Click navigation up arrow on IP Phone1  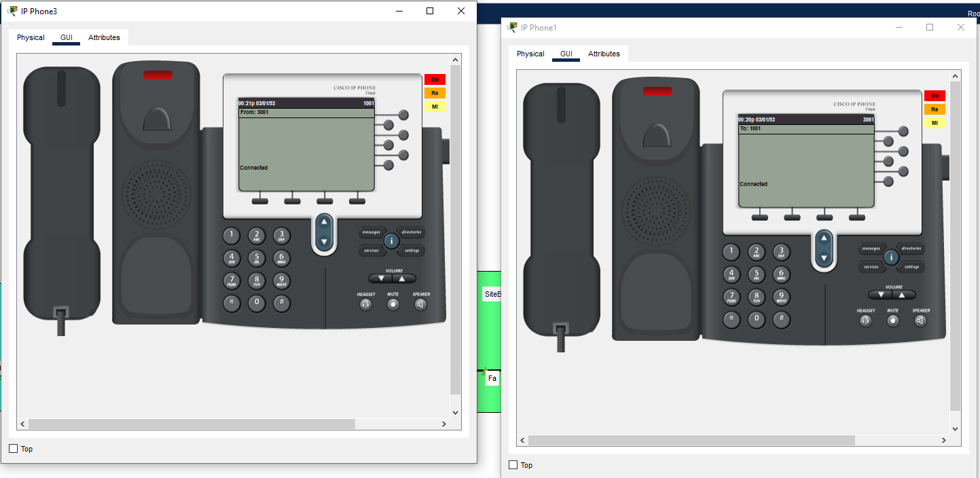(824, 238)
